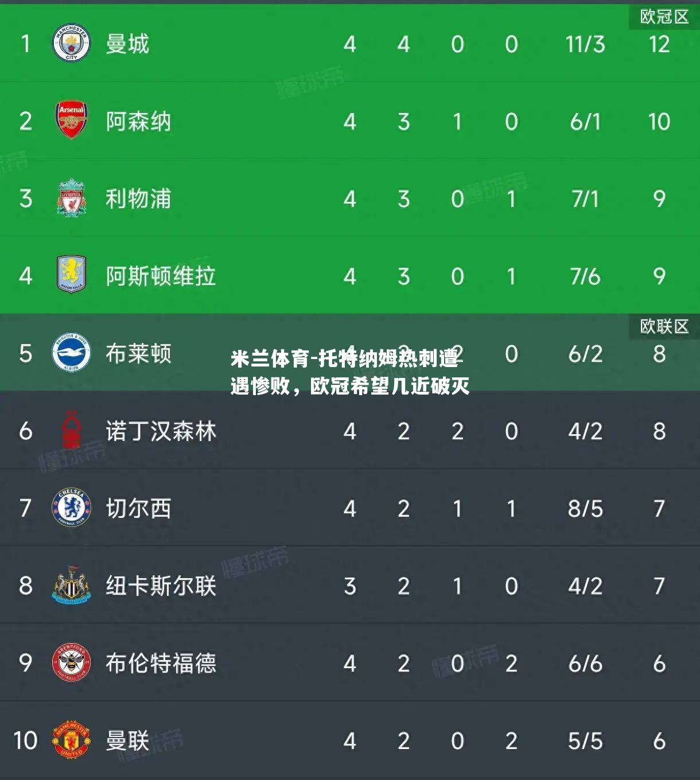Screen dimensions: 700x780
Task: Click the Arsenal club crest
Action: click(71, 120)
